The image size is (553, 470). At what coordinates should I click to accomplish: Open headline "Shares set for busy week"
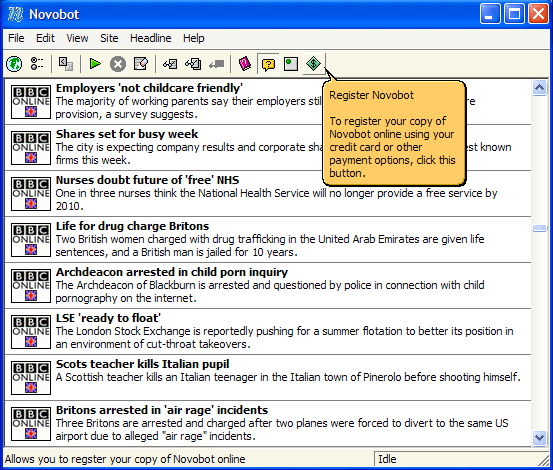[127, 134]
